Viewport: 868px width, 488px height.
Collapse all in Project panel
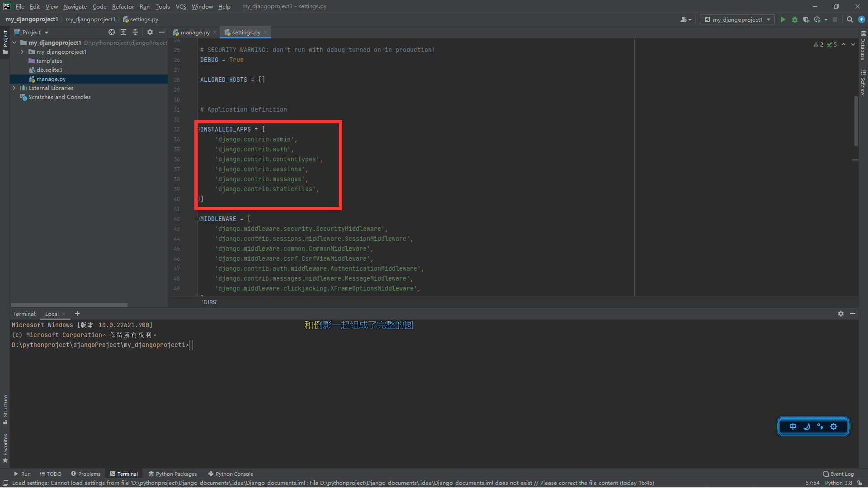tap(135, 32)
